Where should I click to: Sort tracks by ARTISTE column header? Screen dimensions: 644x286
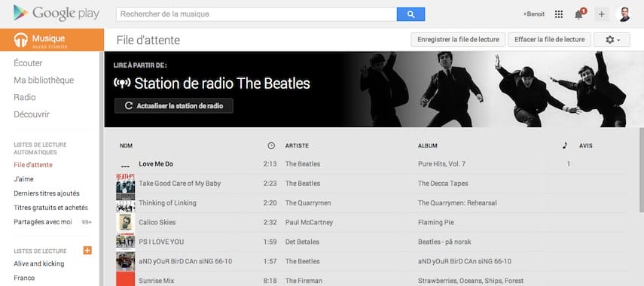pyautogui.click(x=297, y=146)
